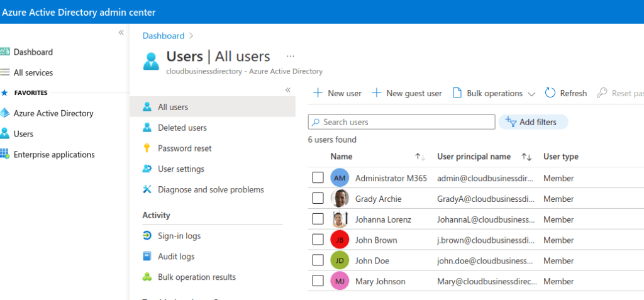Click the Audit logs book icon
The height and width of the screenshot is (300, 644).
click(x=147, y=256)
